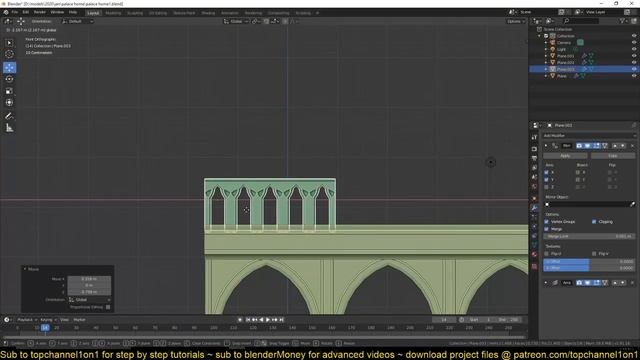The image size is (640, 360).
Task: Hide the Light object in outliner
Action: pos(634,49)
